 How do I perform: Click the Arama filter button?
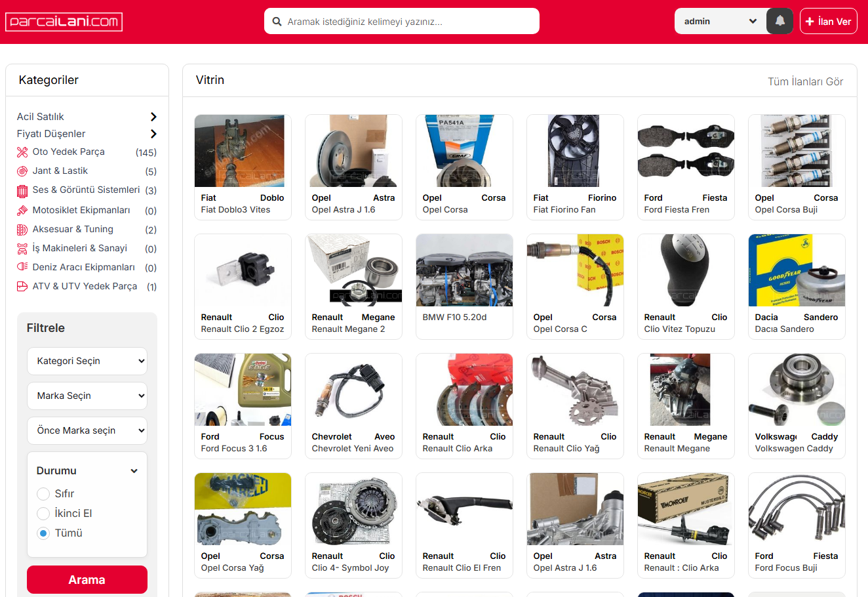coord(87,580)
